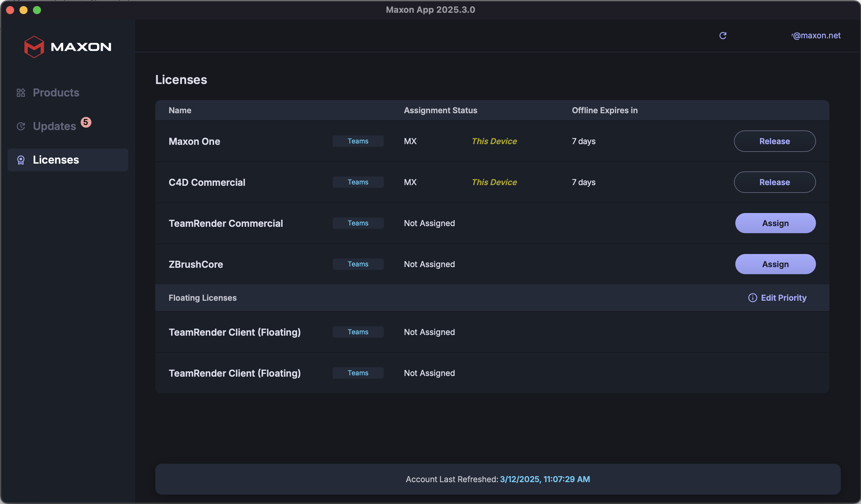Screen dimensions: 861x504
Task: Click the Products grid icon
Action: (21, 93)
